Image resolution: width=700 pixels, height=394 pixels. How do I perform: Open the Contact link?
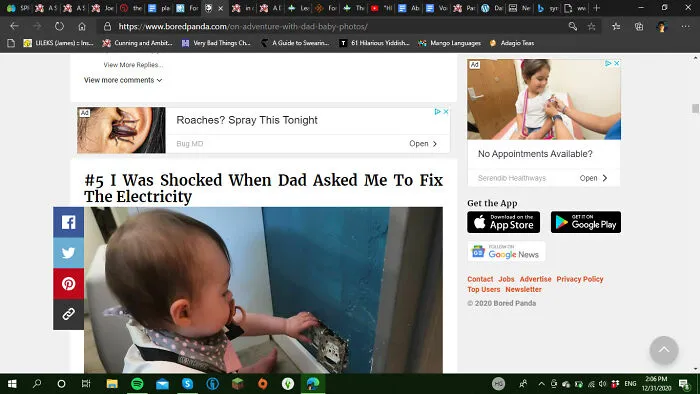(x=480, y=279)
